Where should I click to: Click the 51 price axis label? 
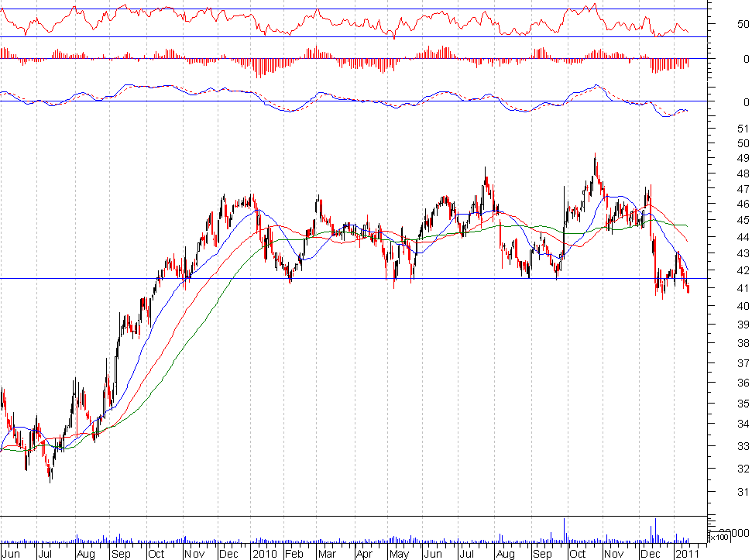(x=743, y=129)
